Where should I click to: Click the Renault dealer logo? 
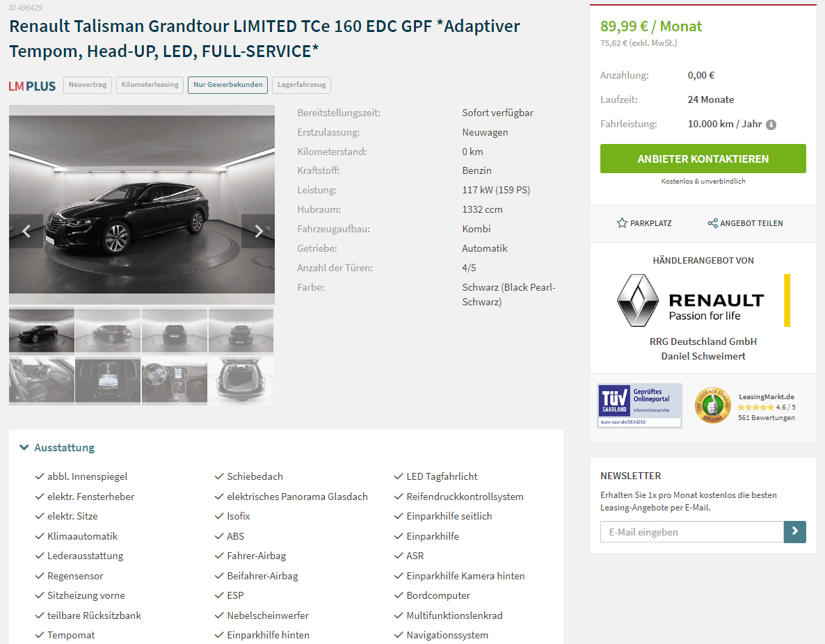click(703, 300)
